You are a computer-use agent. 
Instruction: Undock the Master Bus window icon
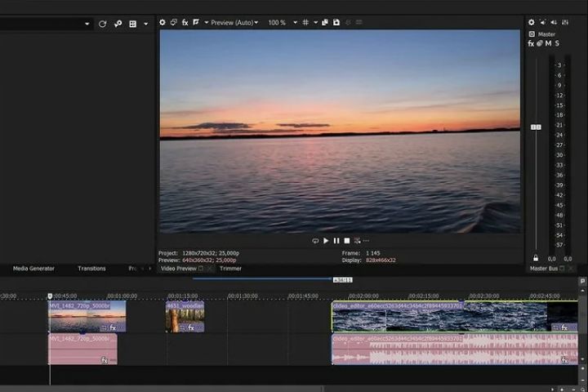coord(562,269)
